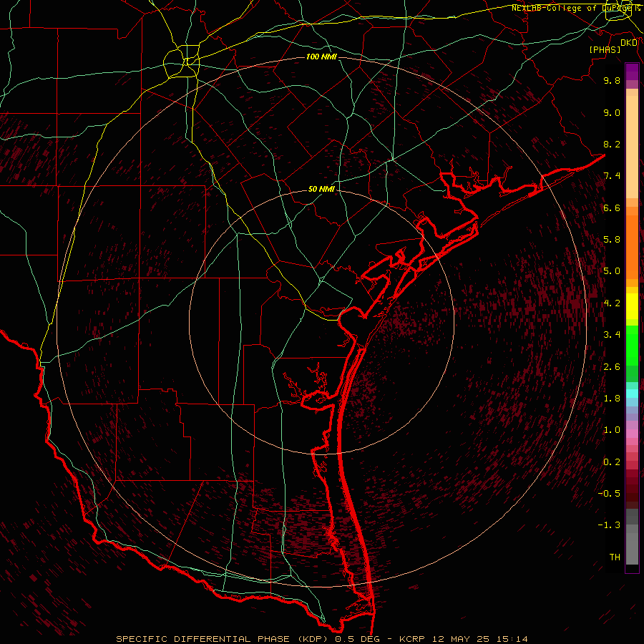Click the 0.2 scale value
Viewport: 644px width, 644px height.
click(x=612, y=462)
